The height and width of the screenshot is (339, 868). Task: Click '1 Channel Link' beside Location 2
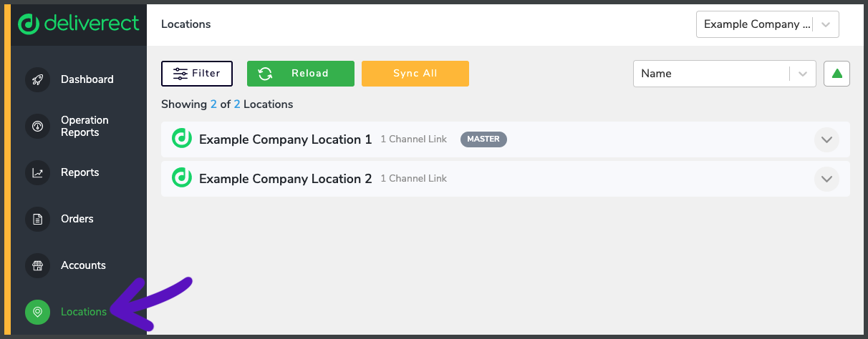click(413, 179)
